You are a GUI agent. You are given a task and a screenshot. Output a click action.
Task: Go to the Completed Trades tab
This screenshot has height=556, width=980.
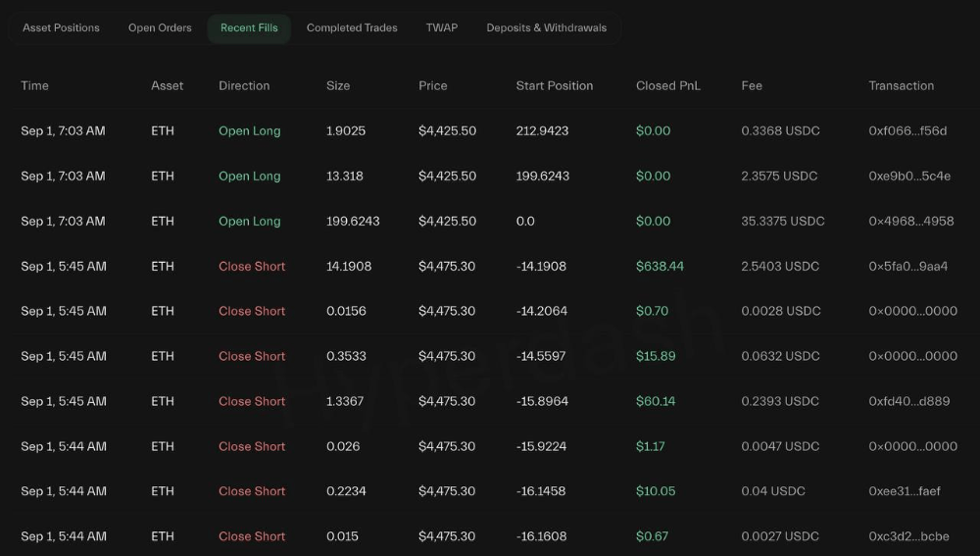pos(352,27)
